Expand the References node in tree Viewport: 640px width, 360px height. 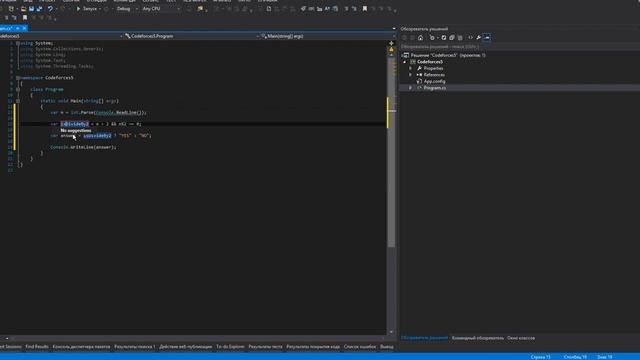click(x=411, y=75)
